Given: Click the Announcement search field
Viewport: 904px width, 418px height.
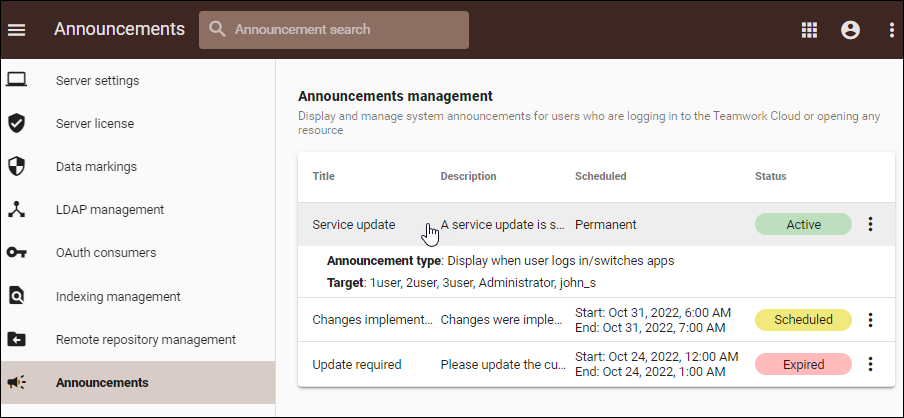Looking at the screenshot, I should tap(345, 30).
